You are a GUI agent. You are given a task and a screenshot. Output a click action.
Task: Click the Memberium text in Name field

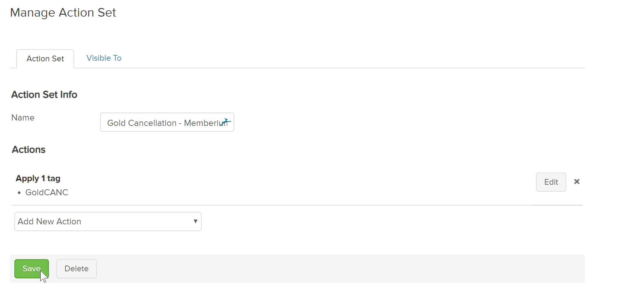206,123
